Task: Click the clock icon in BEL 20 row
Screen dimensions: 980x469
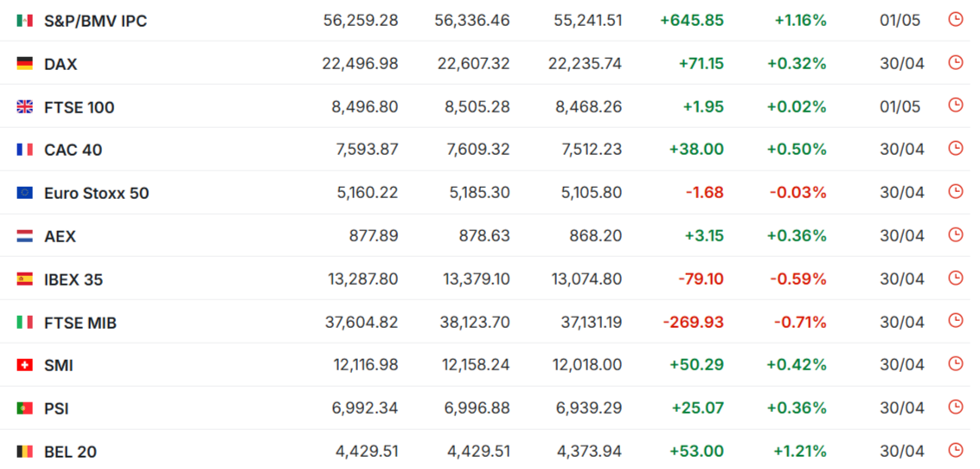Action: pyautogui.click(x=956, y=450)
